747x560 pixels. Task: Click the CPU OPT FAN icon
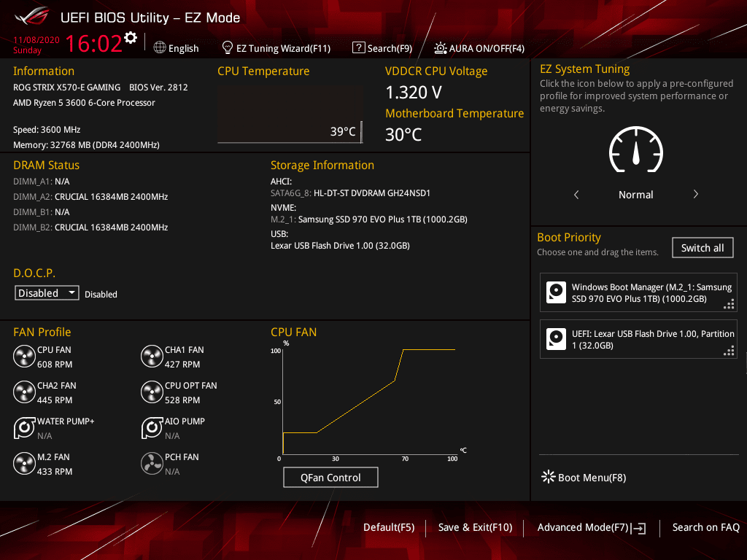click(x=152, y=392)
